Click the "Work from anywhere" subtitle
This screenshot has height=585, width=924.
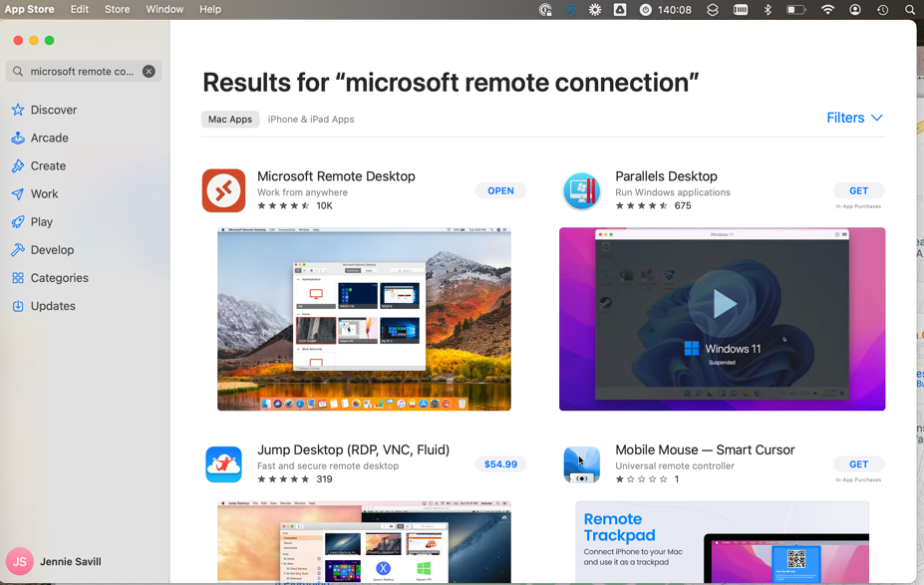(302, 192)
